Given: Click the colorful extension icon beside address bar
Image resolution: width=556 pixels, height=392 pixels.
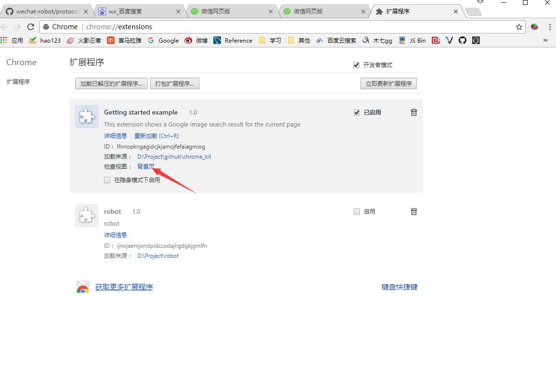Looking at the screenshot, I should click(x=534, y=26).
